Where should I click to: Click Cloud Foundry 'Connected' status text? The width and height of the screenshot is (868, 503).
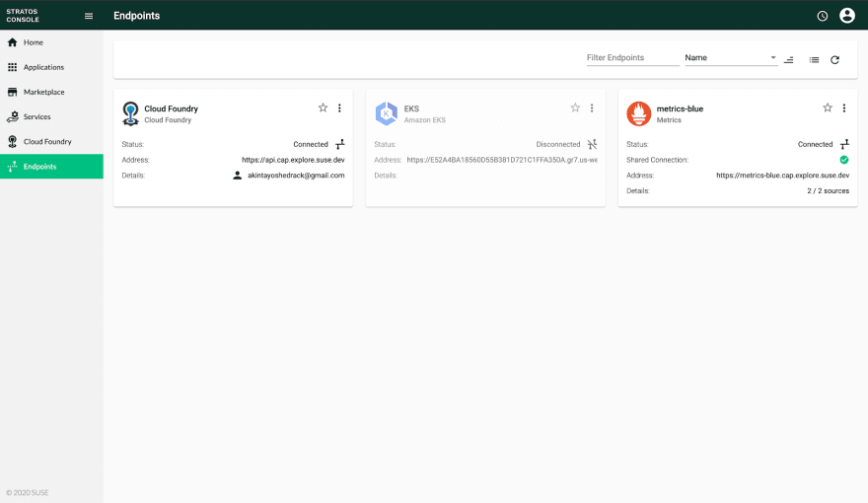tap(311, 144)
